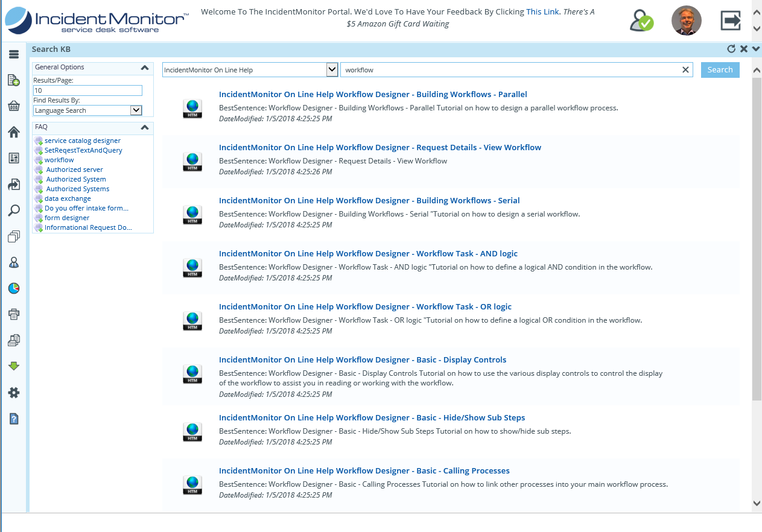Open the stacked windows icon
This screenshot has width=762, height=532.
[x=13, y=236]
